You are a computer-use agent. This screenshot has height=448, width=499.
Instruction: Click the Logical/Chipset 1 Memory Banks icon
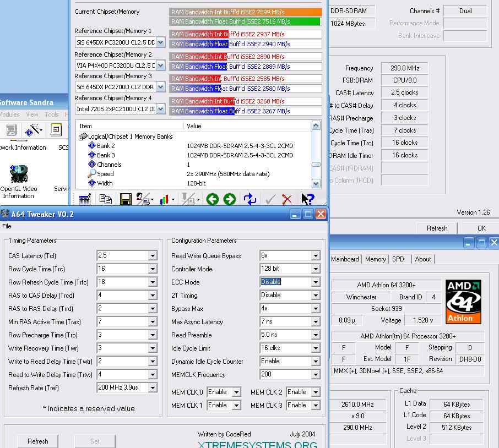coord(83,136)
